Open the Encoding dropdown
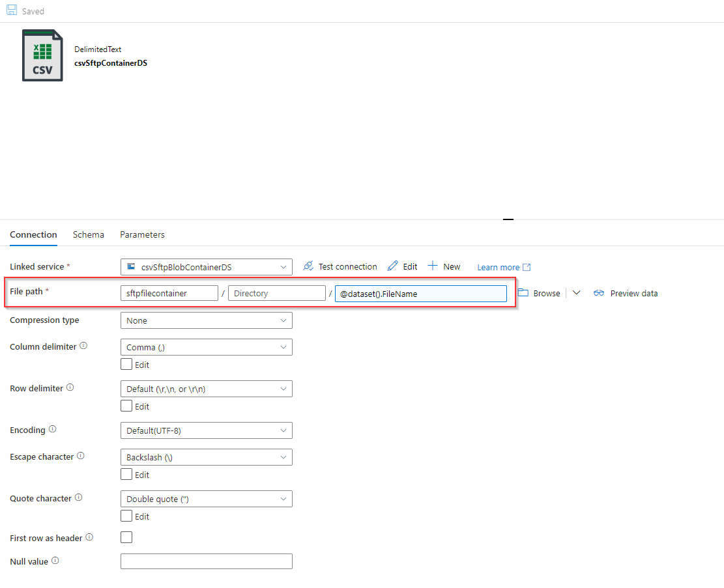Screen dimensions: 724x588 click(x=206, y=430)
